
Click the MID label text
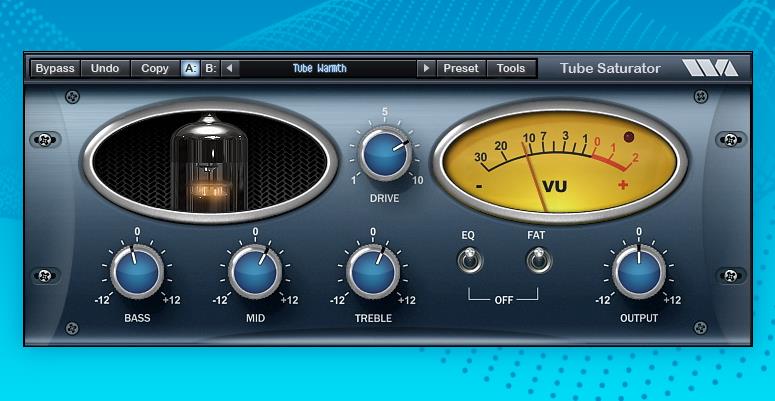coord(255,318)
